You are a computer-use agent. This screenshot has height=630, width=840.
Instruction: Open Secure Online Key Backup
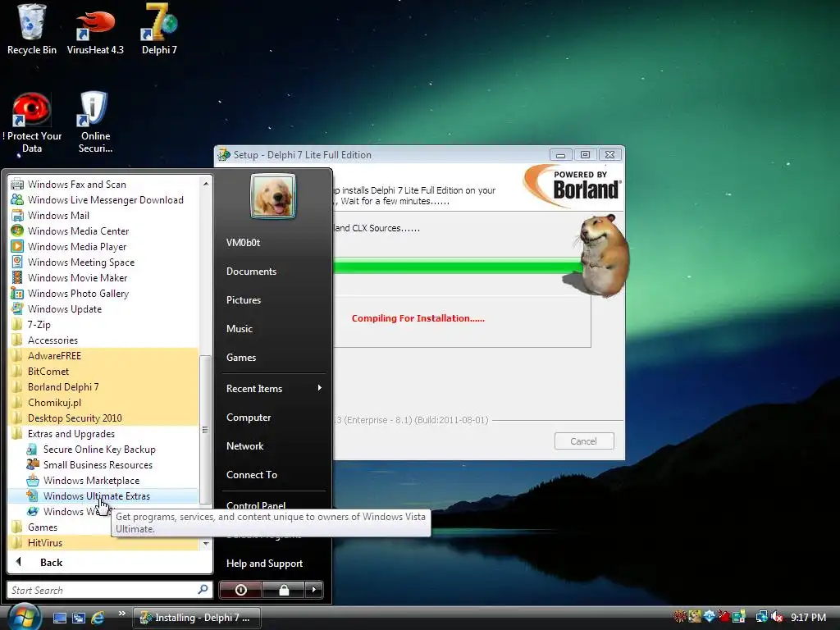click(103, 449)
